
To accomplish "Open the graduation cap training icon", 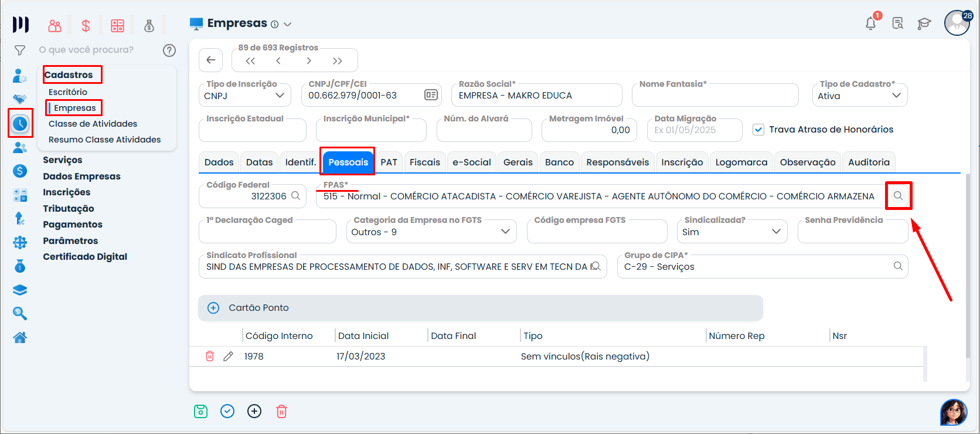I will (x=924, y=23).
